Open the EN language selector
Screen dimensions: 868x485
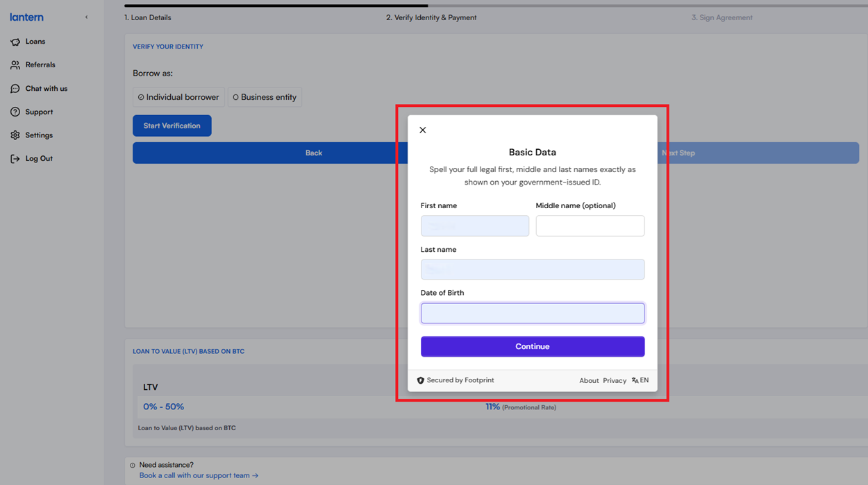pyautogui.click(x=640, y=380)
